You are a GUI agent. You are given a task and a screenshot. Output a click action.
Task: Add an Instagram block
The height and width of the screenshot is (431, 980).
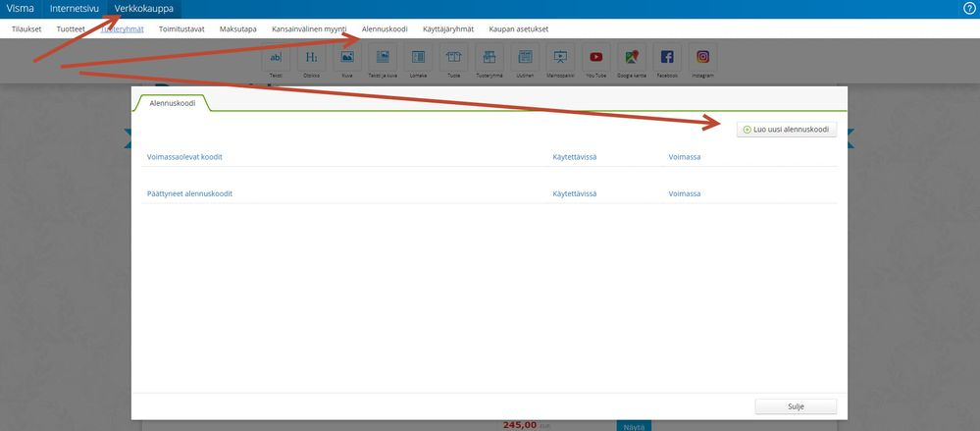(703, 57)
